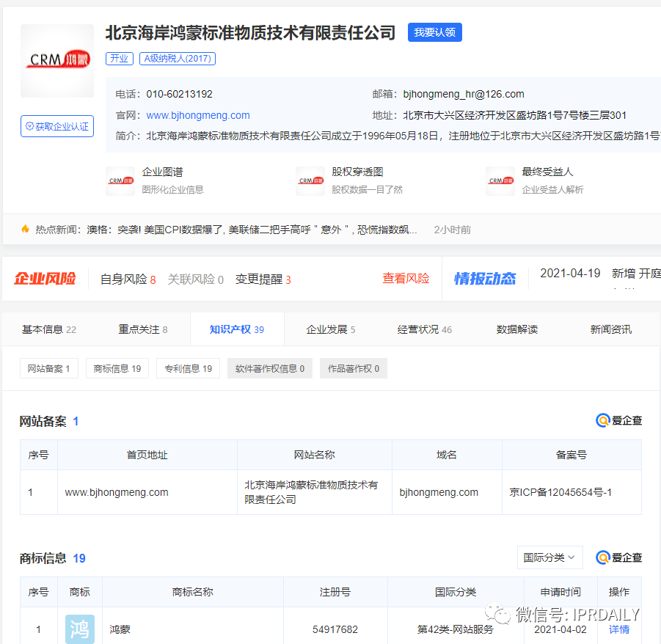
Task: Click the 2021-04-19 intelligence update entry
Action: click(600, 274)
